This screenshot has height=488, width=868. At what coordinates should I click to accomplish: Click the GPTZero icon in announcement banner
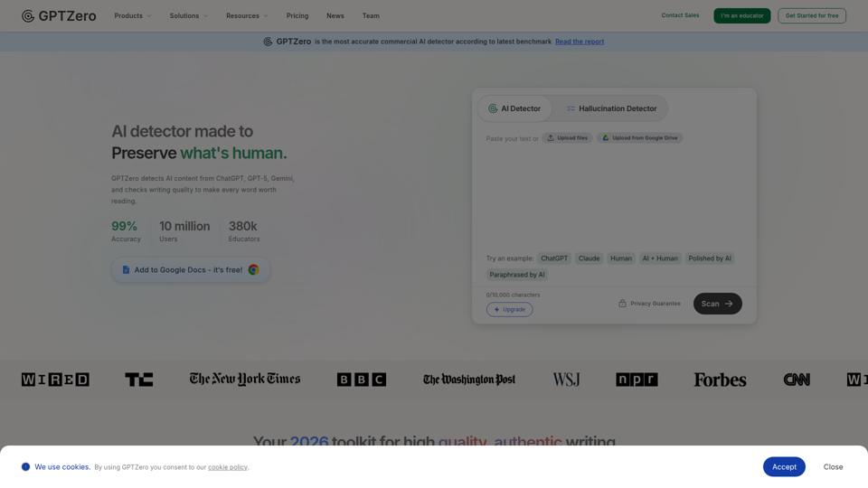pos(268,42)
